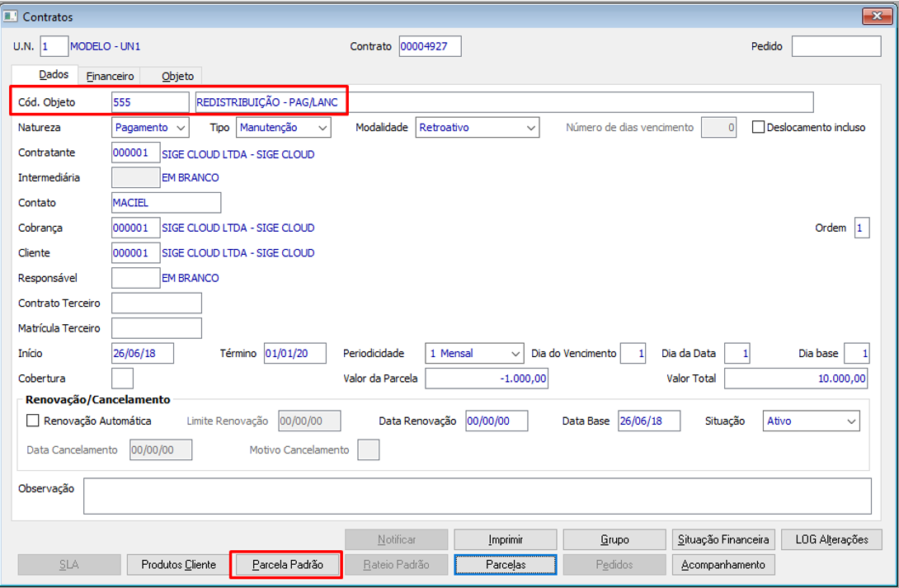Click the Parcela Padrão button
The image size is (899, 588).
(x=287, y=565)
